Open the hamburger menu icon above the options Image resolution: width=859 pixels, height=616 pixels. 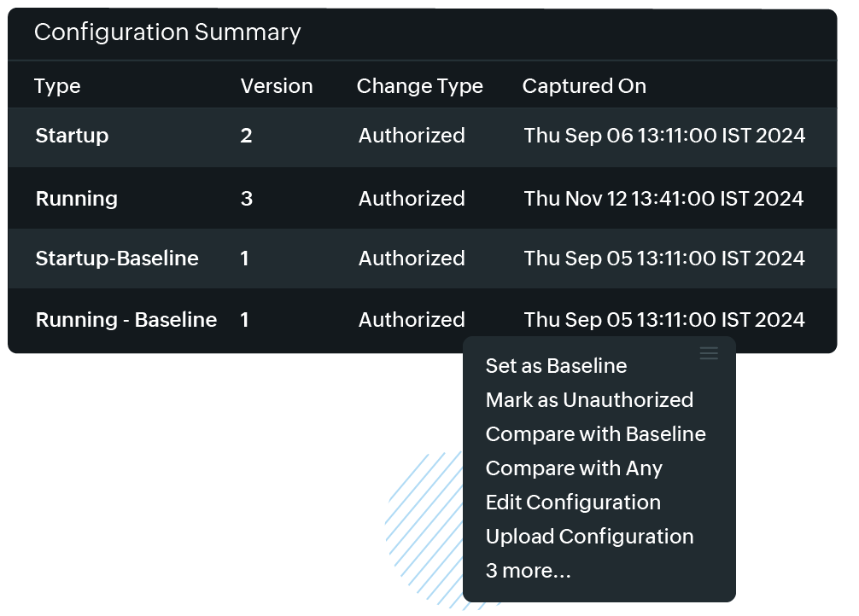click(709, 353)
